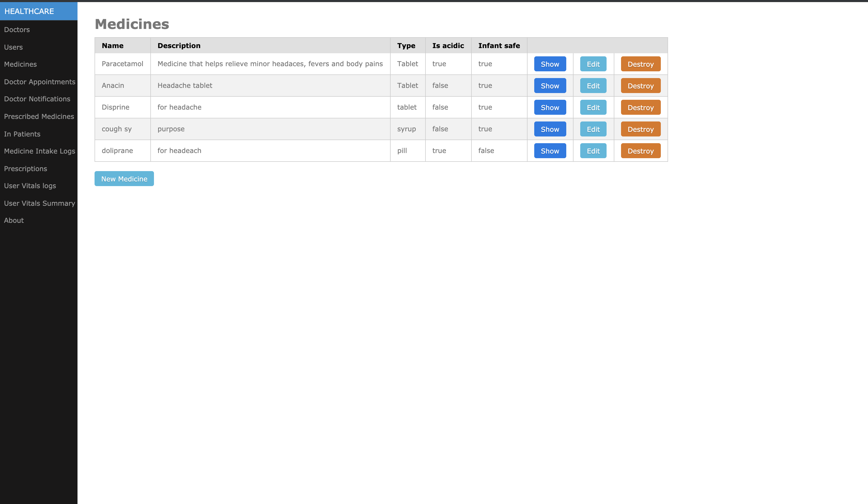Viewport: 868px width, 504px height.
Task: Open Doctor Appointments from sidebar
Action: (40, 82)
